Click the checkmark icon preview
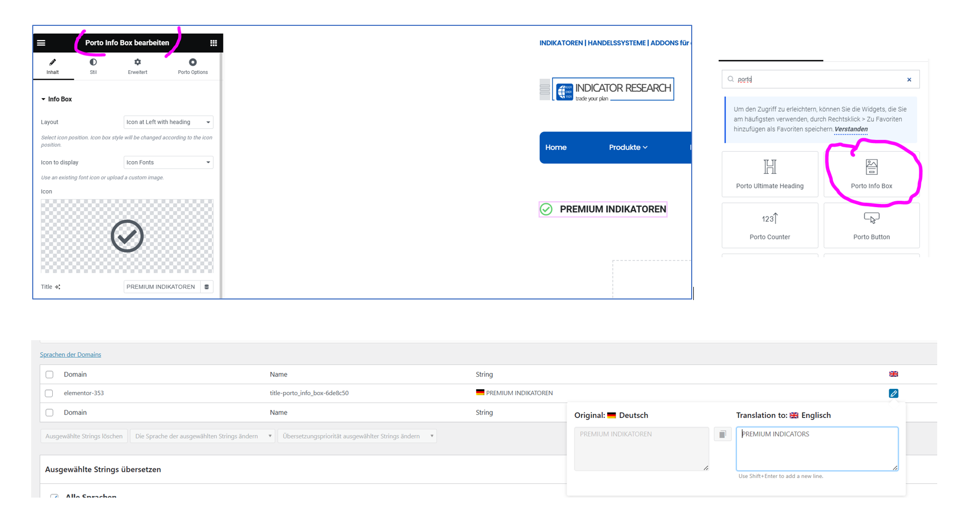Viewport: 980px width, 524px height. click(x=127, y=236)
